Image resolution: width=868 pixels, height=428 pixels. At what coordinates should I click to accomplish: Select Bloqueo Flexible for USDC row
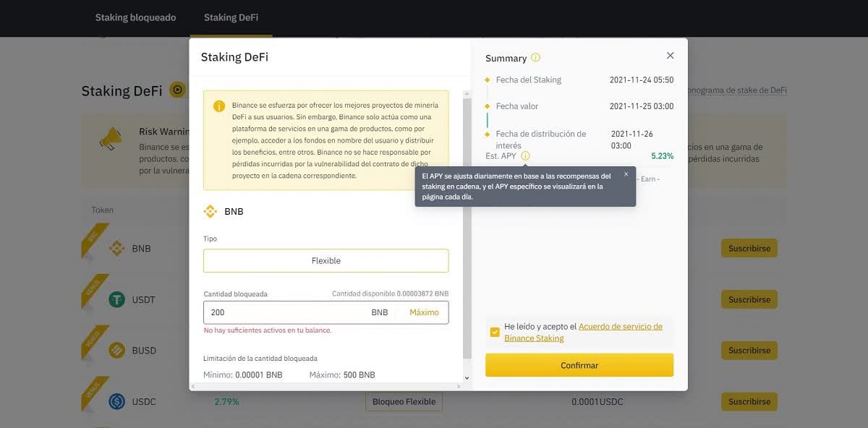(x=404, y=401)
